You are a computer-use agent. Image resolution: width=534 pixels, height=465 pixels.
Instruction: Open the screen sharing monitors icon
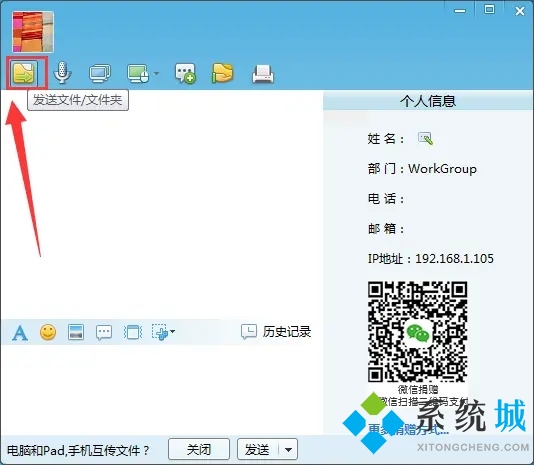100,74
